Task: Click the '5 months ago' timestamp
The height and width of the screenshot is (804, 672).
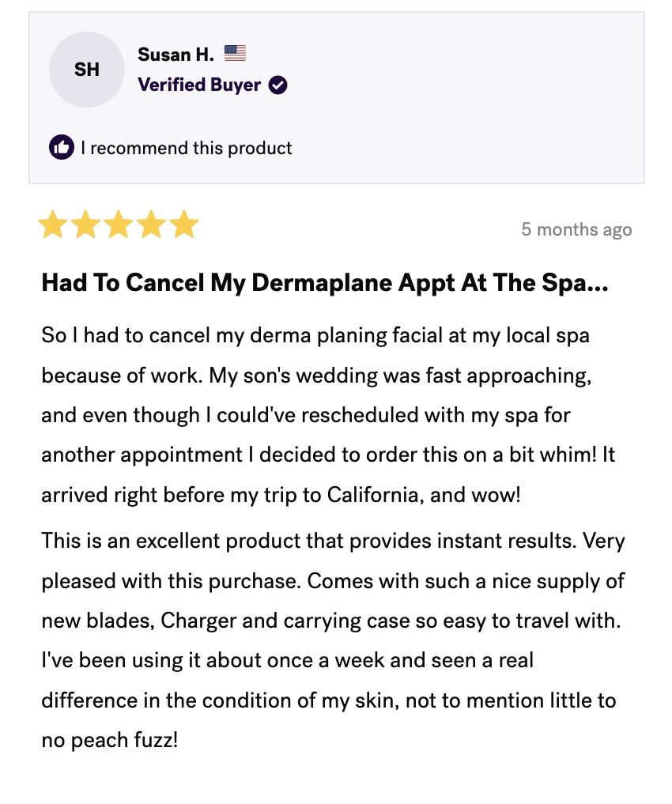Action: (x=576, y=229)
